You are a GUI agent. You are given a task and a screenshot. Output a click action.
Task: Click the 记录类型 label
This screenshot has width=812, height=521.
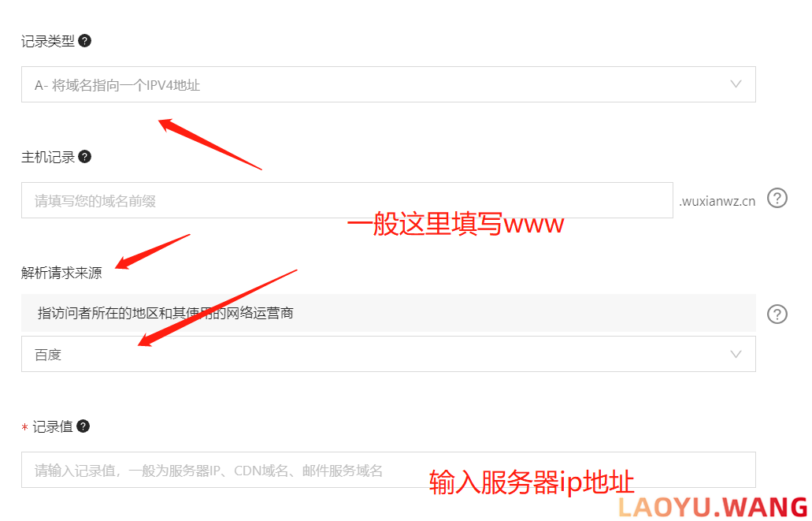[47, 41]
